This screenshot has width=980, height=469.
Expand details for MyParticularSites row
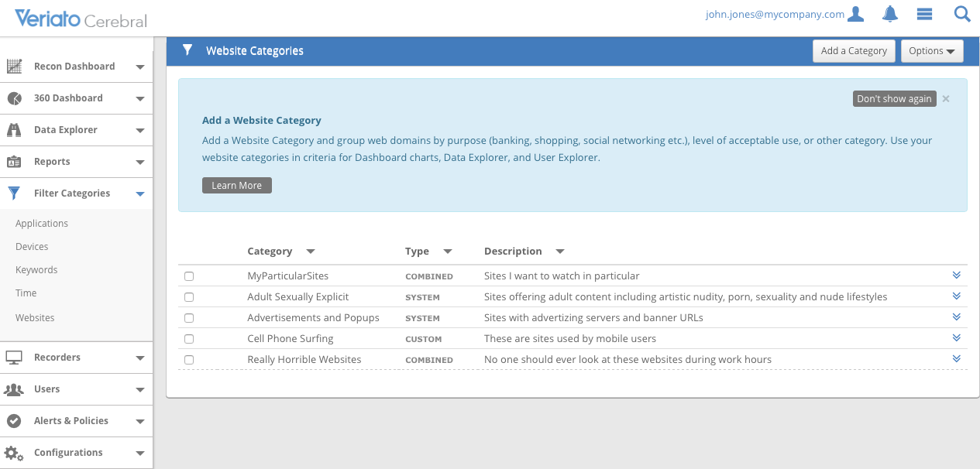tap(957, 275)
